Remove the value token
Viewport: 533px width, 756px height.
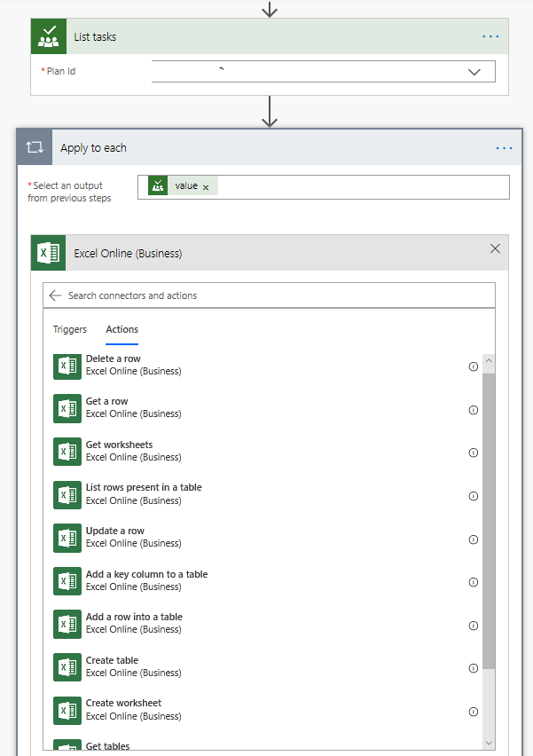click(206, 187)
